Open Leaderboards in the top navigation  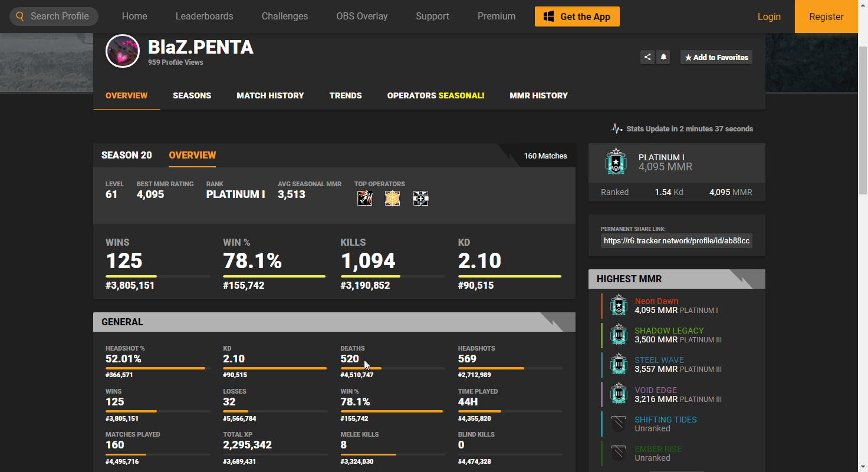coord(204,16)
